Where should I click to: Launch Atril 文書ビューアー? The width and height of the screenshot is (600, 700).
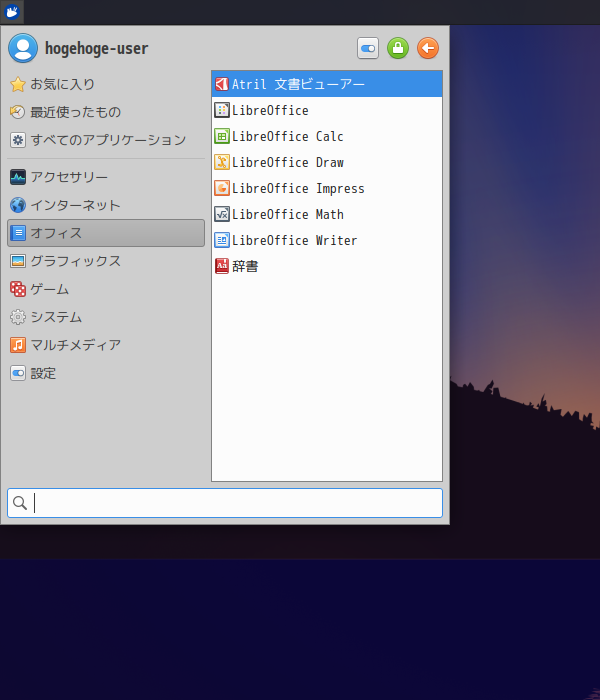coord(327,84)
